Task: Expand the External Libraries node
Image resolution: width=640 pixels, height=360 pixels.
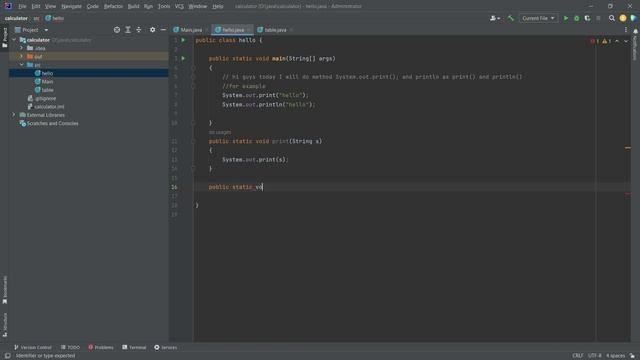Action: [14, 115]
